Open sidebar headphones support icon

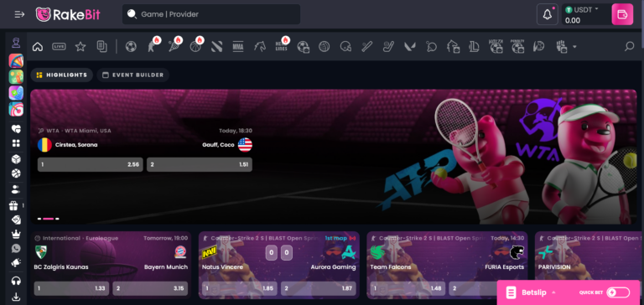click(16, 282)
